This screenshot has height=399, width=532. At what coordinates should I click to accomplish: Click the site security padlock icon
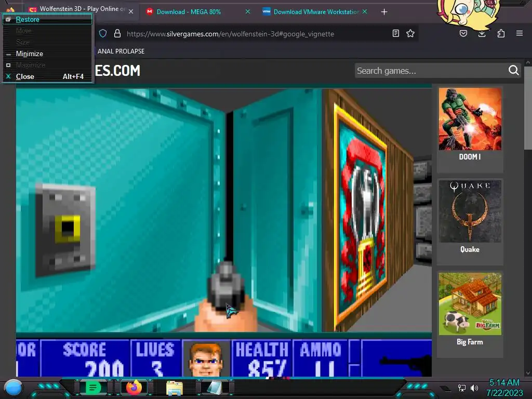[x=117, y=33]
